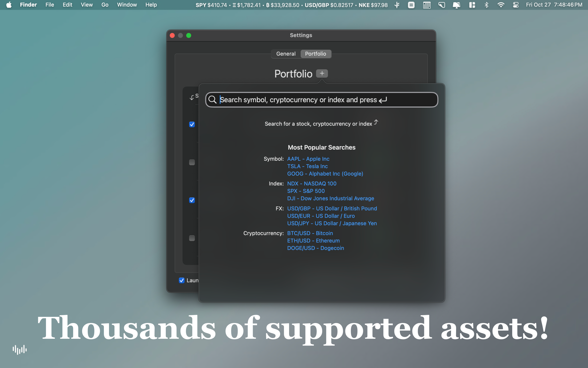Select GOOG - Alphabet Inc (Google)
This screenshot has width=588, height=368.
(x=325, y=174)
